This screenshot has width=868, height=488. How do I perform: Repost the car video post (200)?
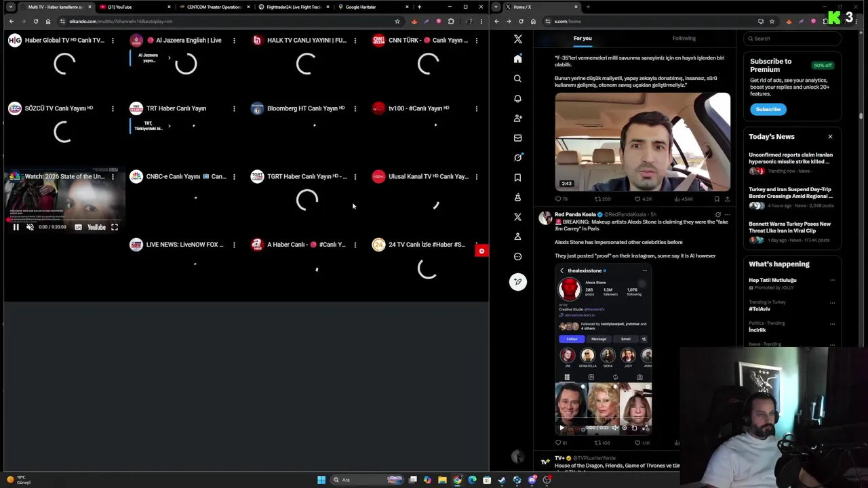click(x=602, y=199)
